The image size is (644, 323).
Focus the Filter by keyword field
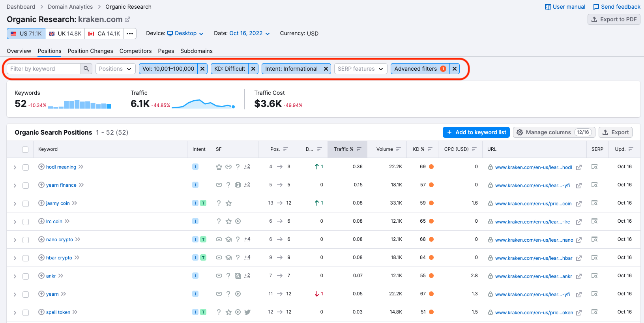coord(44,69)
